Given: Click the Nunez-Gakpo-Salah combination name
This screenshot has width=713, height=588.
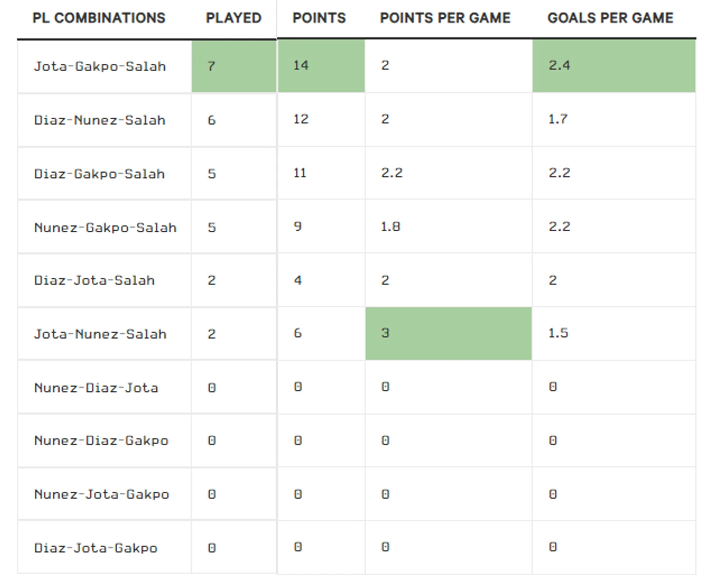Looking at the screenshot, I should coord(105,227).
